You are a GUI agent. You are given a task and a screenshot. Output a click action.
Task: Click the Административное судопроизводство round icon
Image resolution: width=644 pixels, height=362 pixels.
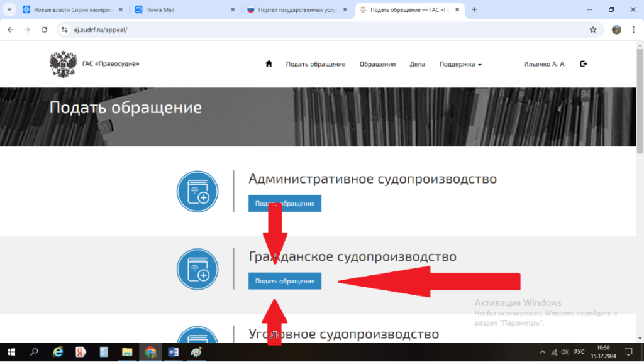point(197,191)
